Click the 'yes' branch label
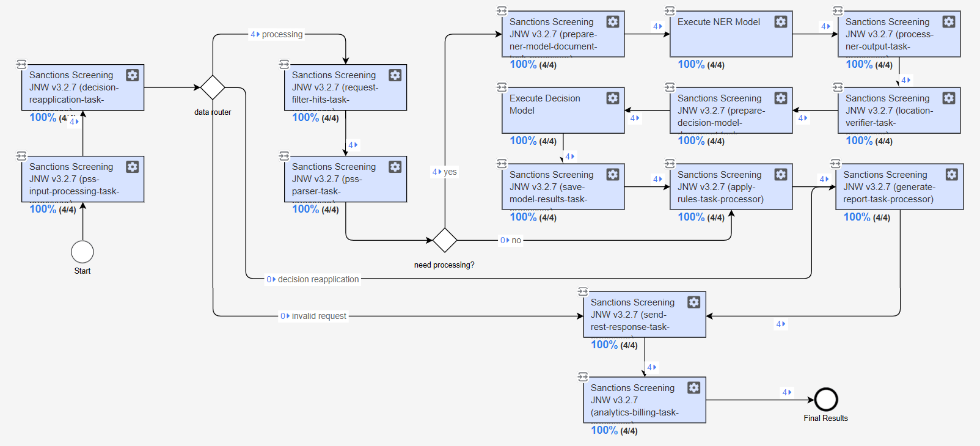Screen dimensions: 980x446 (x=450, y=172)
